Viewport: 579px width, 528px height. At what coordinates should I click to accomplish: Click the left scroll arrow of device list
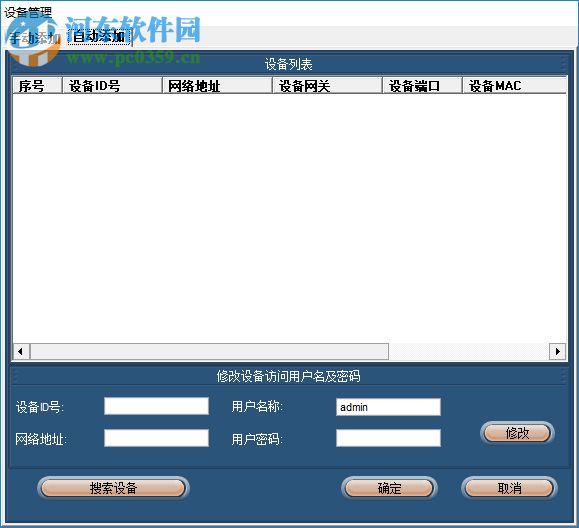(x=21, y=351)
